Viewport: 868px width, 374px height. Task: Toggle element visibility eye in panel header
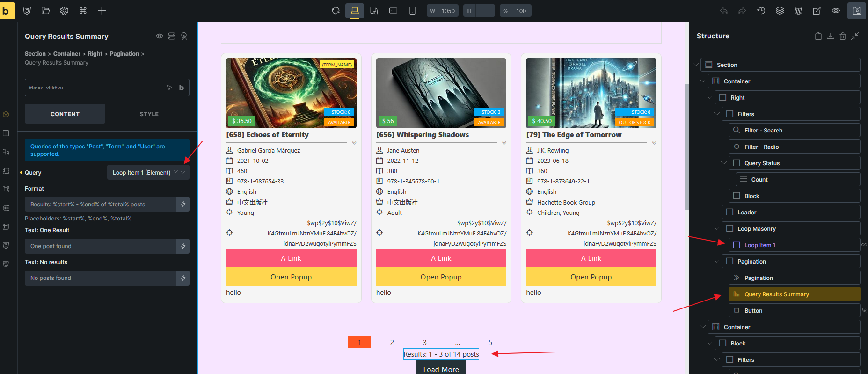coord(160,36)
